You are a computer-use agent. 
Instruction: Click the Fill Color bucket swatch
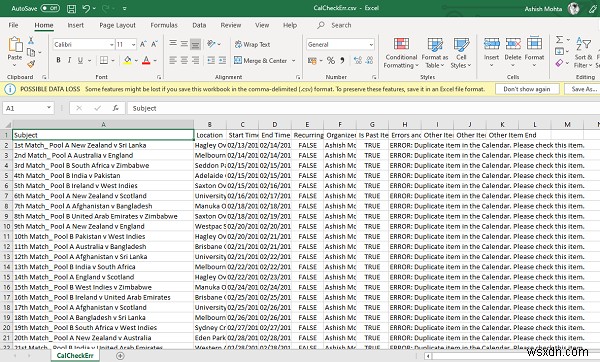[x=128, y=60]
